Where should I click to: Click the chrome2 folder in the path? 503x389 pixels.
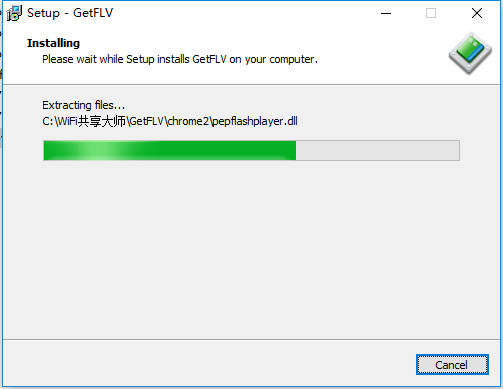(188, 121)
